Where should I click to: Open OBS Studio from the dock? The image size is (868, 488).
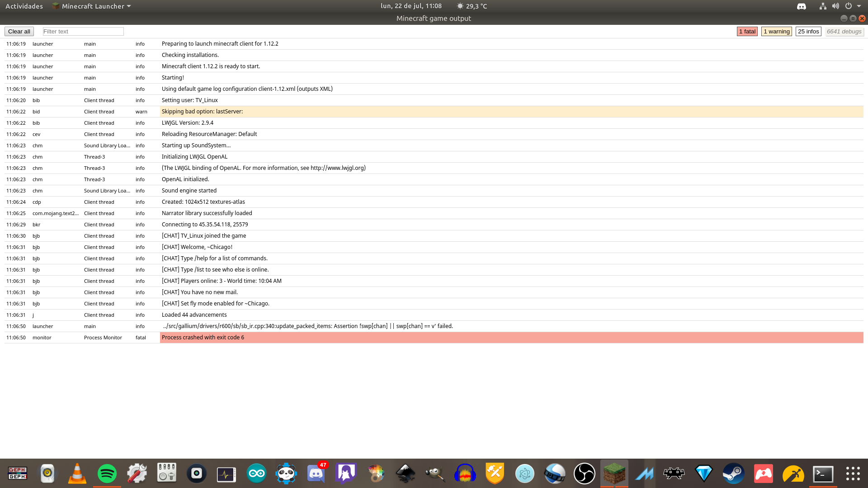[584, 474]
